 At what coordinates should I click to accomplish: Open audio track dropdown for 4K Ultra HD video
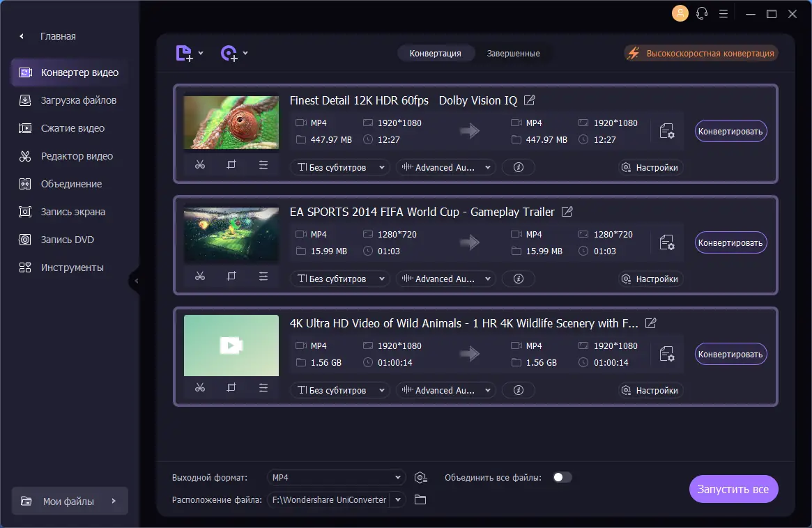point(445,390)
